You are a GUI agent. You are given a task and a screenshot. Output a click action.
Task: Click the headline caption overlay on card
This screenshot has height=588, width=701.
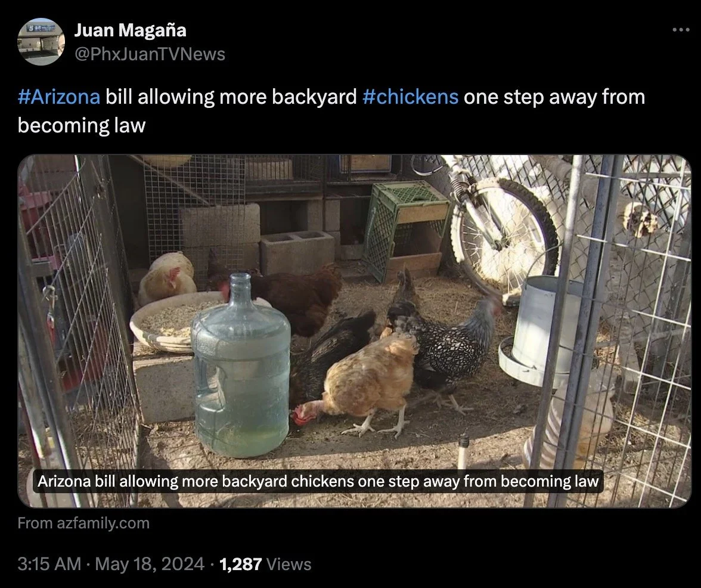318,481
